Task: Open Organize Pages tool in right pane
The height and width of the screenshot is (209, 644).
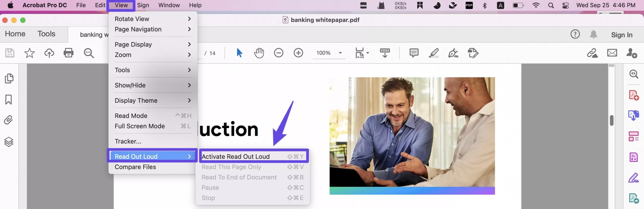Action: (634, 136)
